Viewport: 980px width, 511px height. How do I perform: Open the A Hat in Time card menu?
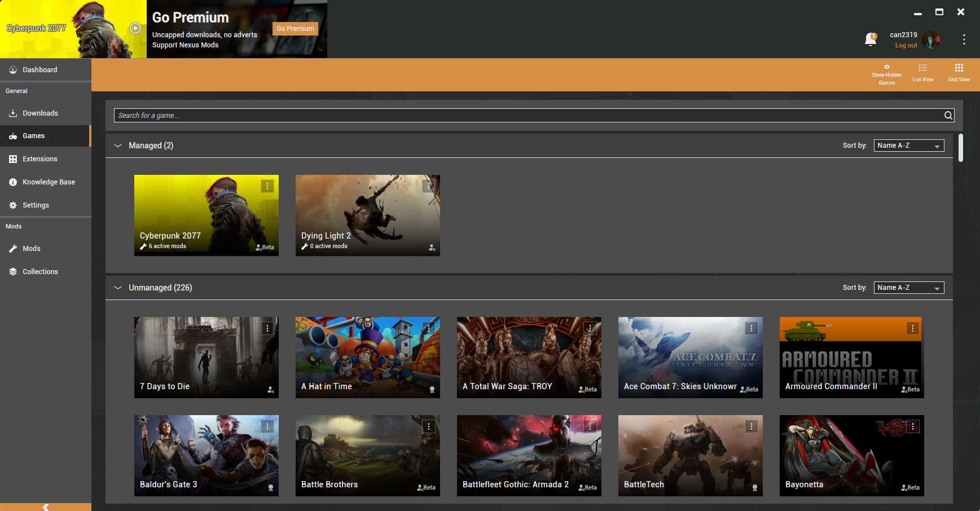429,328
